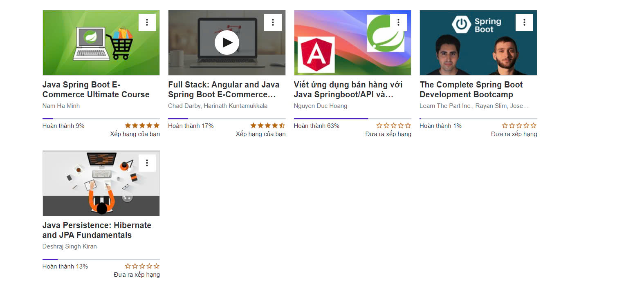Click the progress bar showing 13% completion
The image size is (644, 291).
[101, 259]
